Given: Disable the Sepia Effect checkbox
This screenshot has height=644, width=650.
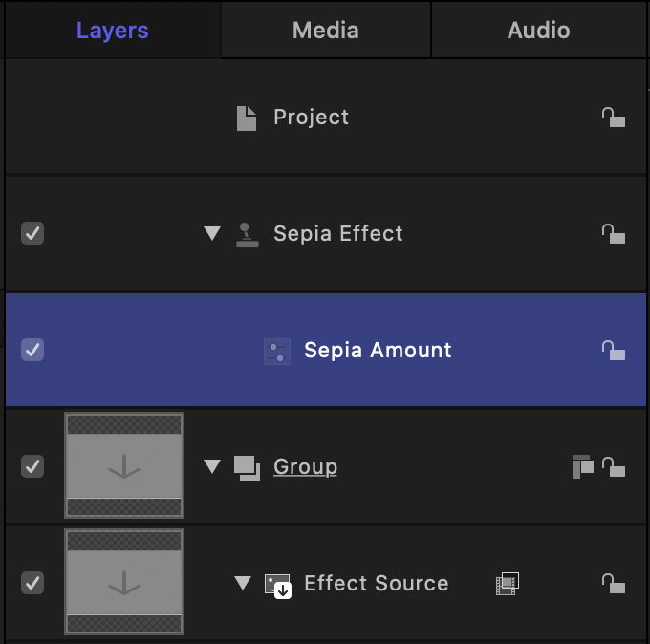Looking at the screenshot, I should (32, 234).
